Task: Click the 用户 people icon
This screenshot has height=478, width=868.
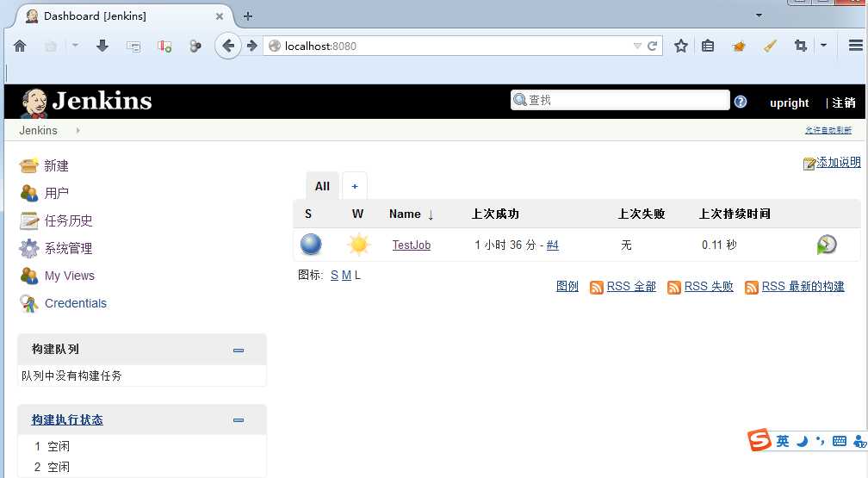Action: pyautogui.click(x=28, y=193)
